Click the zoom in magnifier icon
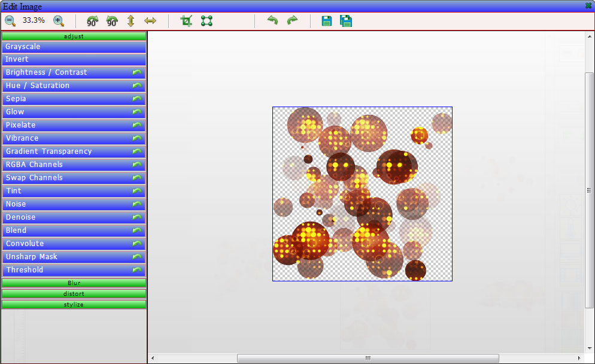The image size is (595, 364). point(59,21)
